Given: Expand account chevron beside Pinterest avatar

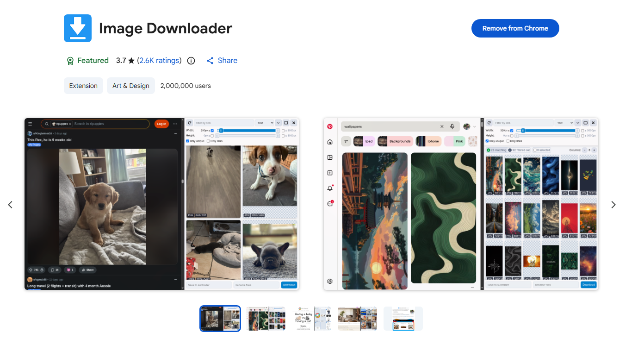Looking at the screenshot, I should 475,126.
